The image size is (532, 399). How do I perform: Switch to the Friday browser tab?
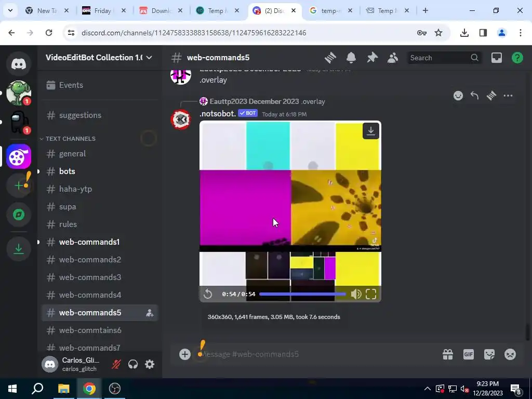click(104, 10)
